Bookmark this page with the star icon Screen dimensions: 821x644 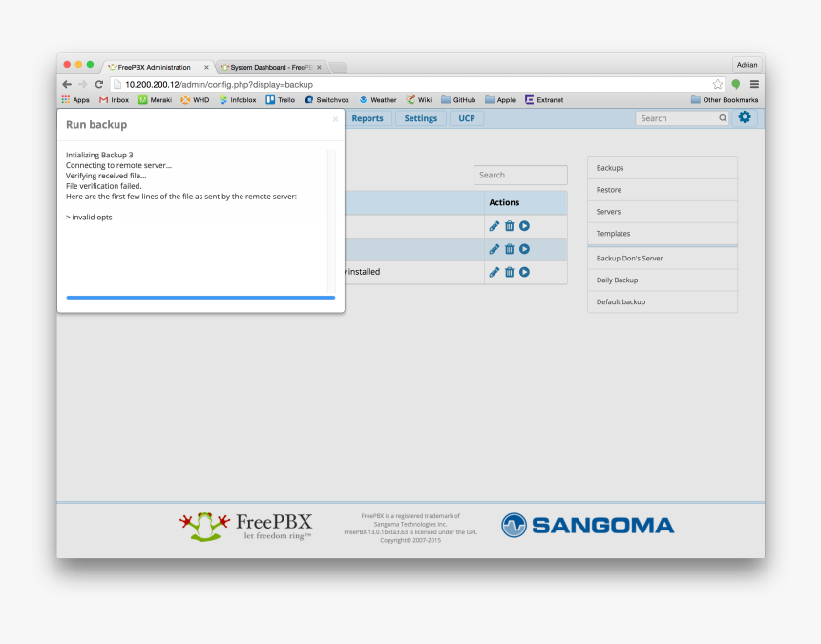[x=718, y=84]
